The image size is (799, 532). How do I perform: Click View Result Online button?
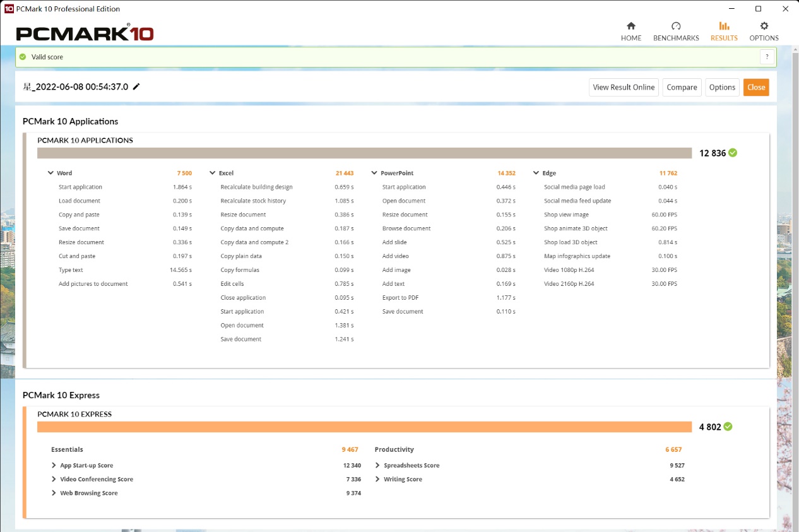[x=624, y=87]
